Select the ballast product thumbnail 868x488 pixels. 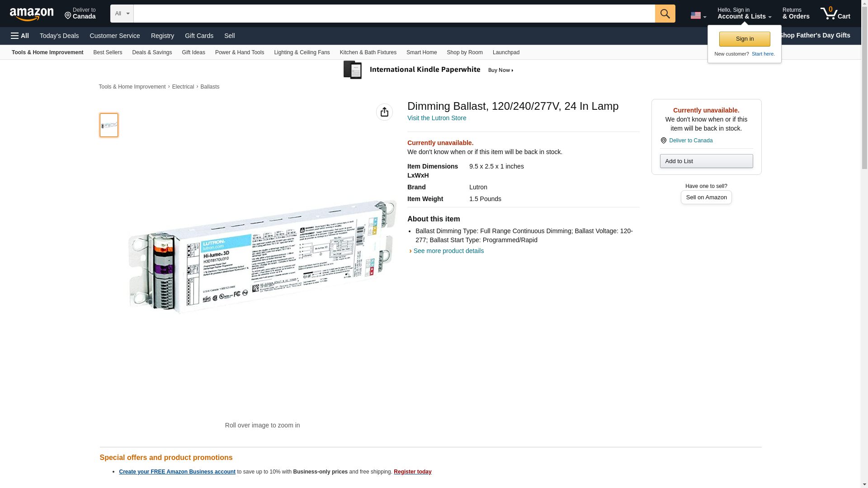109,125
